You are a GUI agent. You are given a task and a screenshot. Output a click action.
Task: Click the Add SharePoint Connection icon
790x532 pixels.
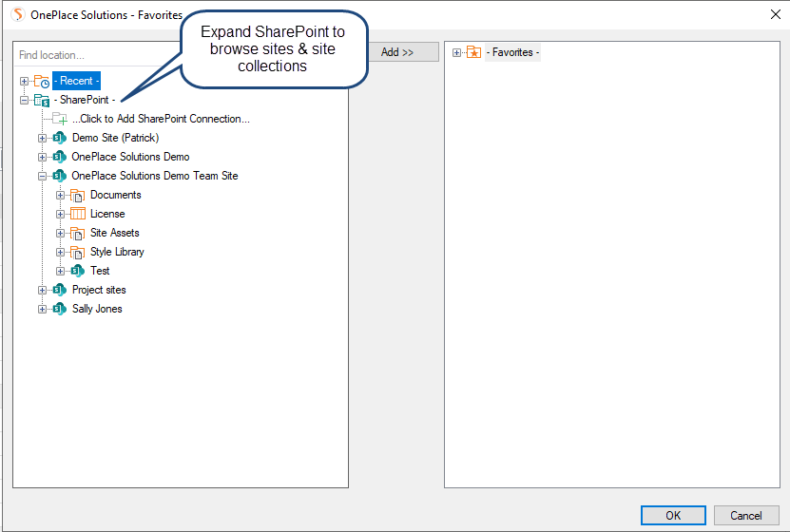coord(60,120)
